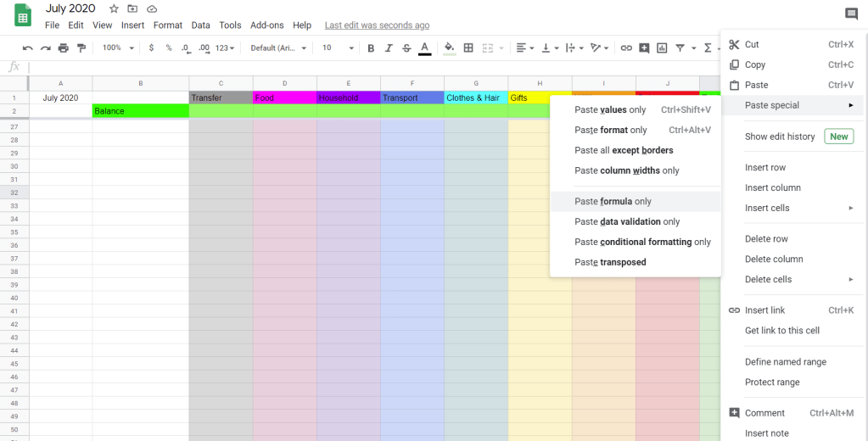
Task: Click the print icon in toolbar
Action: pyautogui.click(x=64, y=48)
